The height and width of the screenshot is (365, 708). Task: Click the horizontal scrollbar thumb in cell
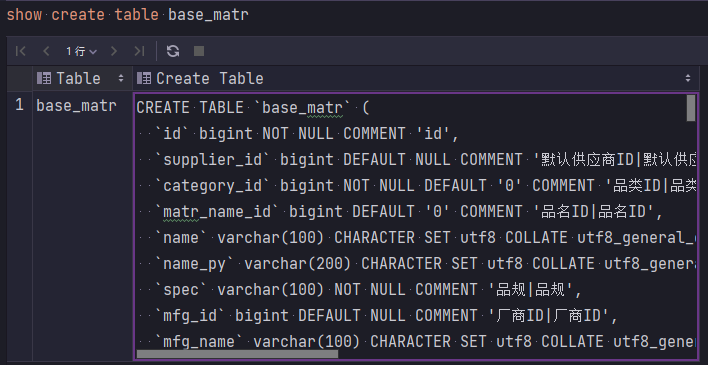coord(237,354)
